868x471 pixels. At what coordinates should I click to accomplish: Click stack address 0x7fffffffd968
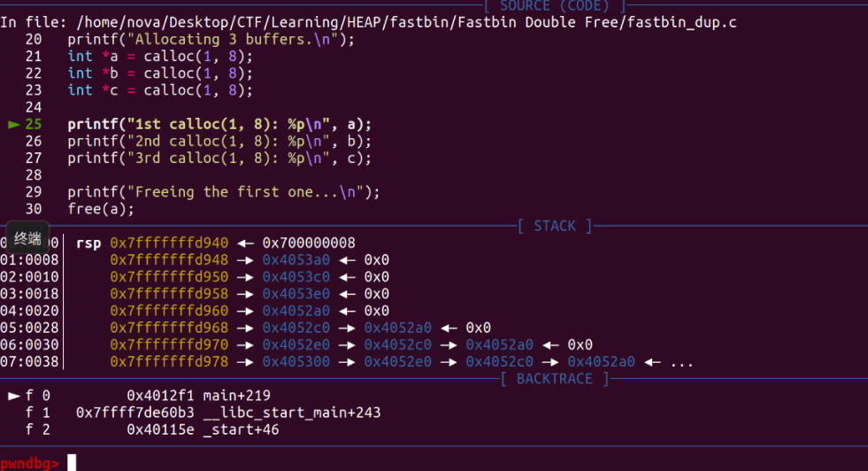(169, 328)
